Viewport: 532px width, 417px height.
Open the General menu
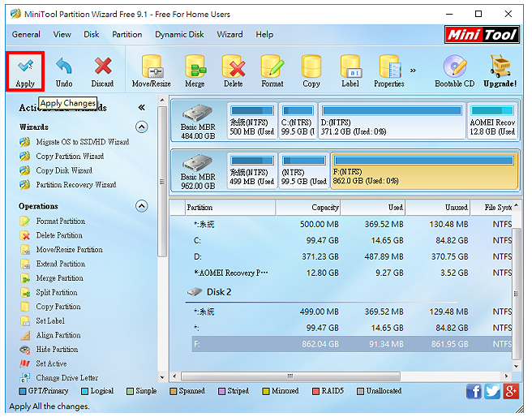[x=26, y=34]
